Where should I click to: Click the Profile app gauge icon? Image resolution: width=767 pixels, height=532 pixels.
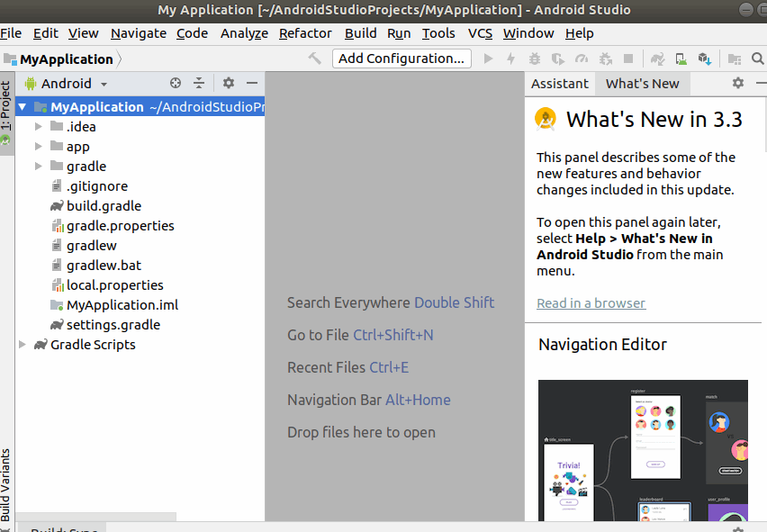coord(582,59)
